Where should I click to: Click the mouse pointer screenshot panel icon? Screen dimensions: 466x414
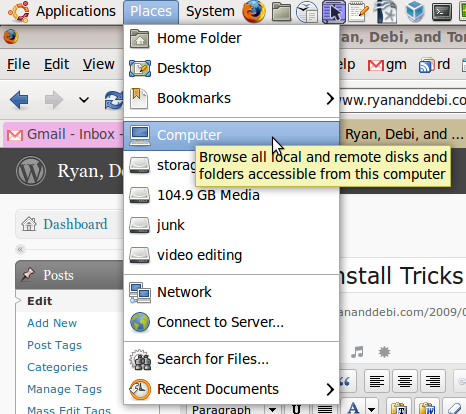[334, 12]
